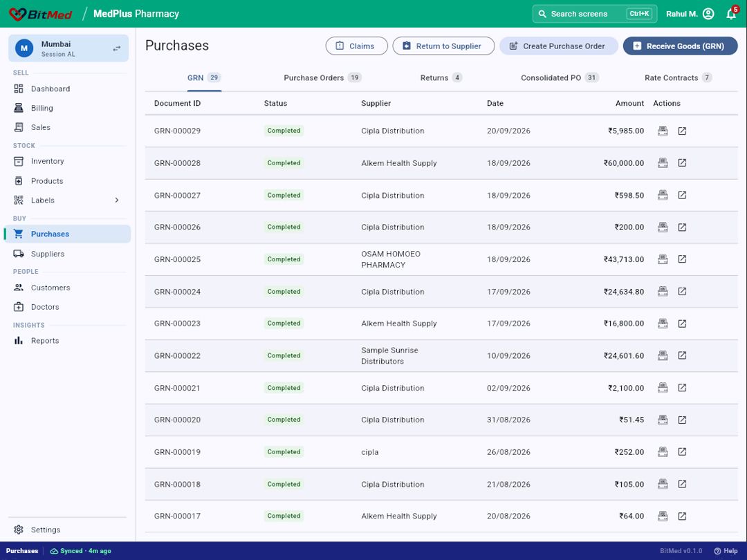
Task: Click Completed status of GRN-000021
Action: click(x=284, y=388)
